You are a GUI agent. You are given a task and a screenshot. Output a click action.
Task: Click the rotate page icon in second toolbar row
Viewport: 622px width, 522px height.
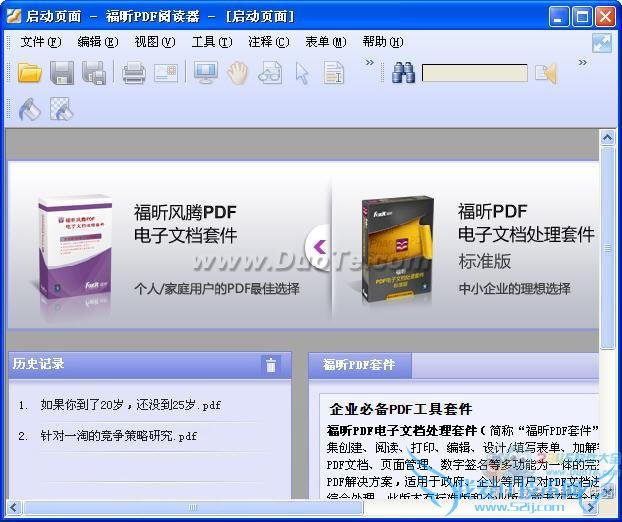30,109
